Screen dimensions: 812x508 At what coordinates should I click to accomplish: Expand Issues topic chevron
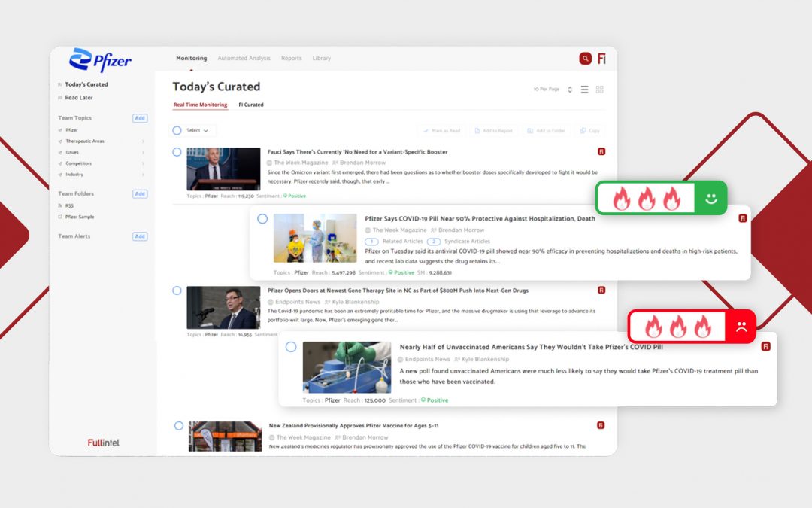coord(143,152)
